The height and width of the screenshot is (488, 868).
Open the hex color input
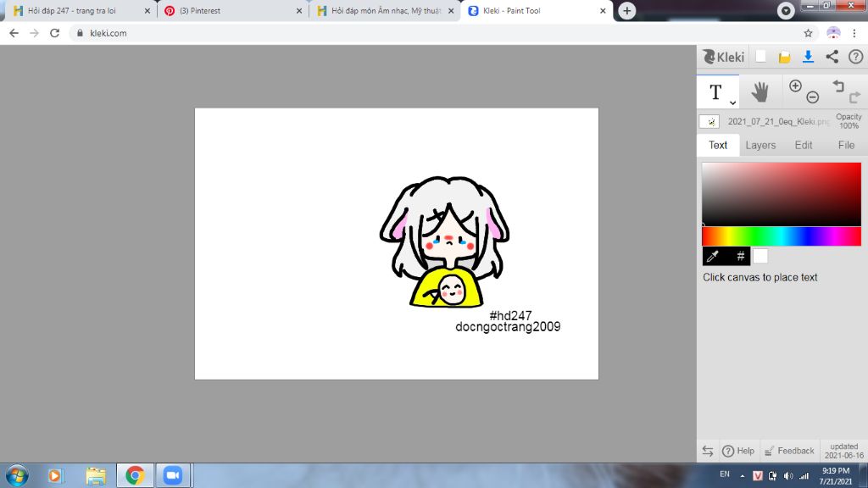coord(740,256)
